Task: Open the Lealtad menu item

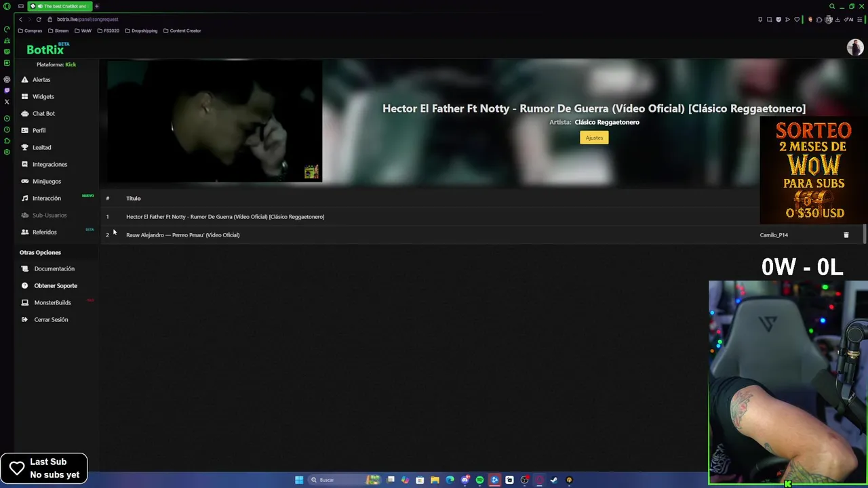Action: pos(41,147)
